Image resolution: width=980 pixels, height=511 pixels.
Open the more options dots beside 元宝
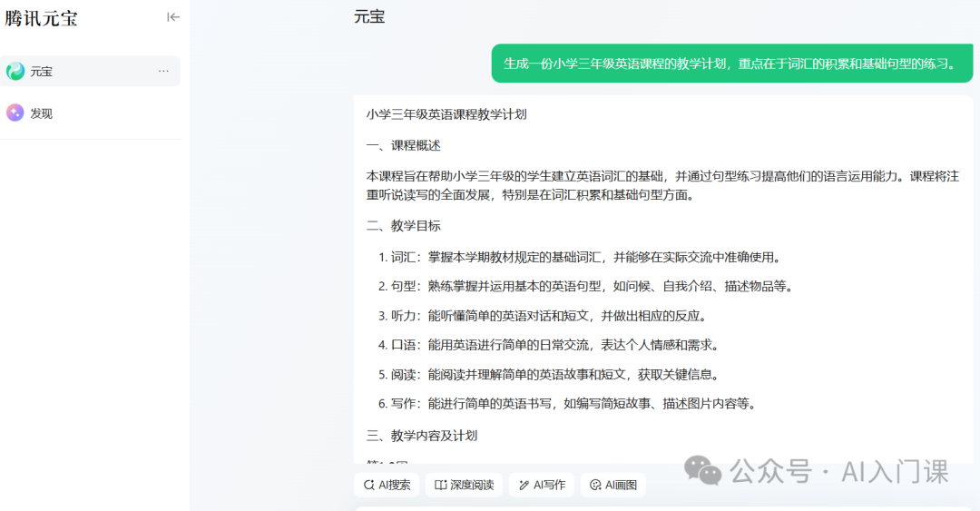coord(163,72)
